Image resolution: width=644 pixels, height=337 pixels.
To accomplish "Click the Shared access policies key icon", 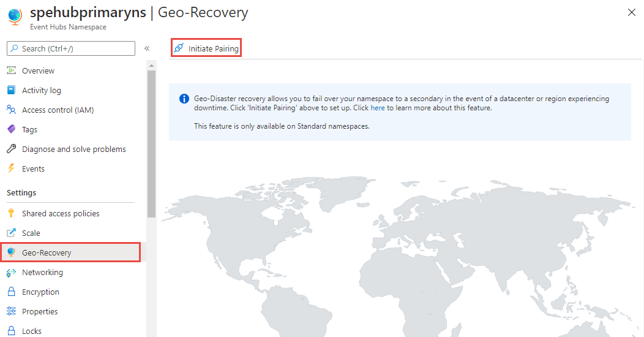I will [x=11, y=213].
